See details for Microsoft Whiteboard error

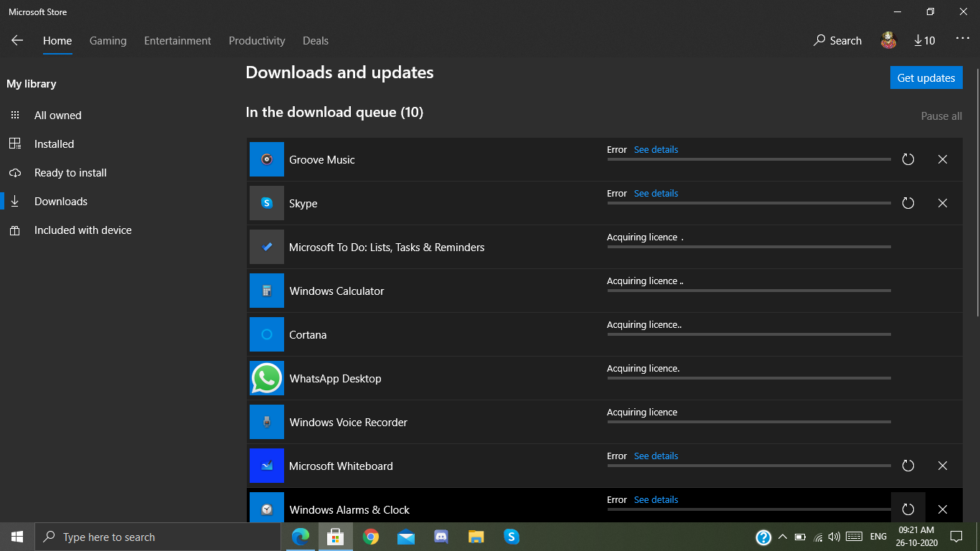(x=656, y=456)
